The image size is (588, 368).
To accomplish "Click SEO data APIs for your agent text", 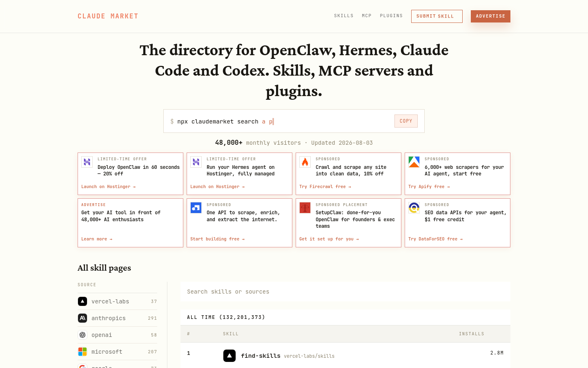I will click(x=465, y=216).
